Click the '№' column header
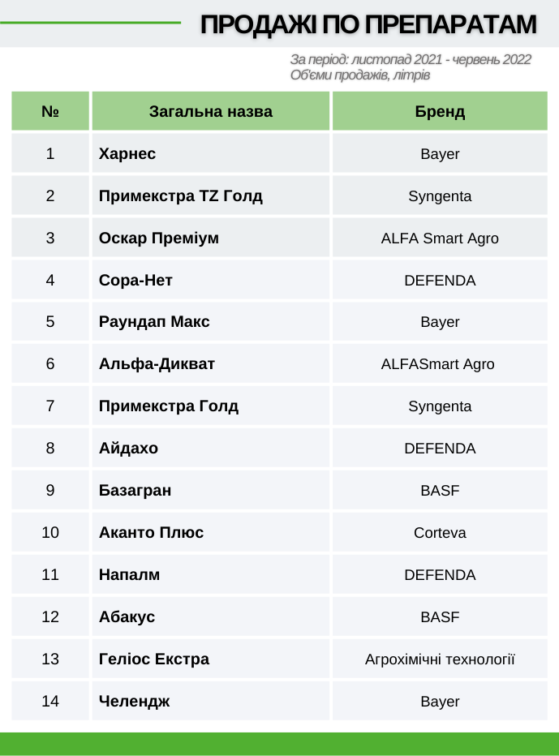 [50, 111]
